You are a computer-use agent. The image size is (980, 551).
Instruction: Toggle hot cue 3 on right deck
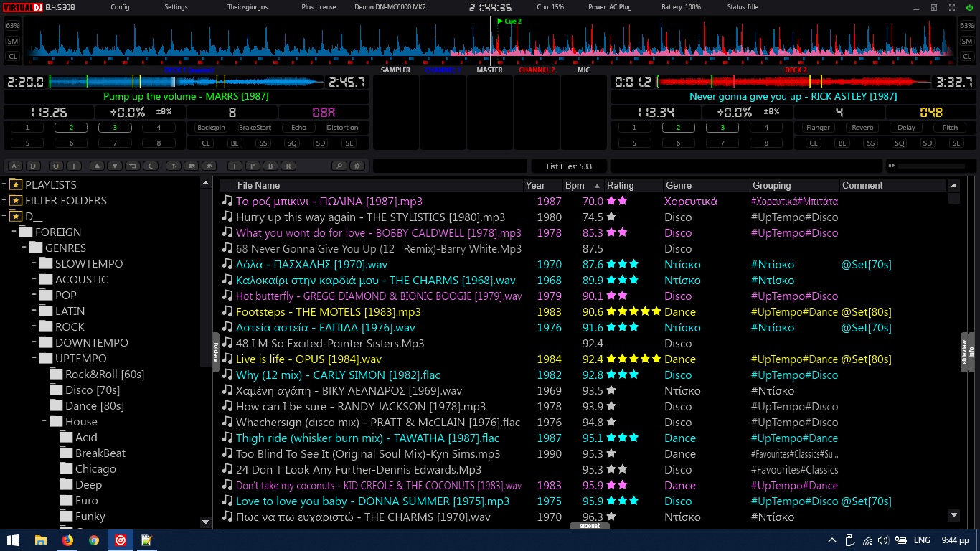tap(722, 128)
